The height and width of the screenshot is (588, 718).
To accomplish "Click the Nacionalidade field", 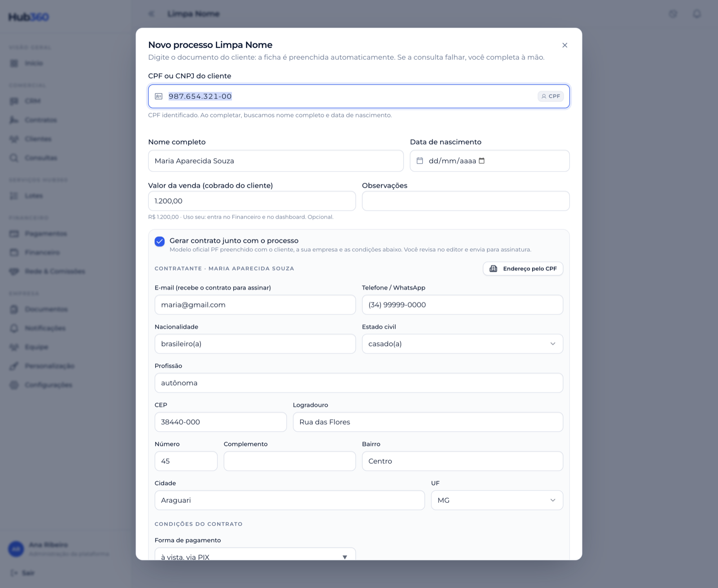I will 255,344.
